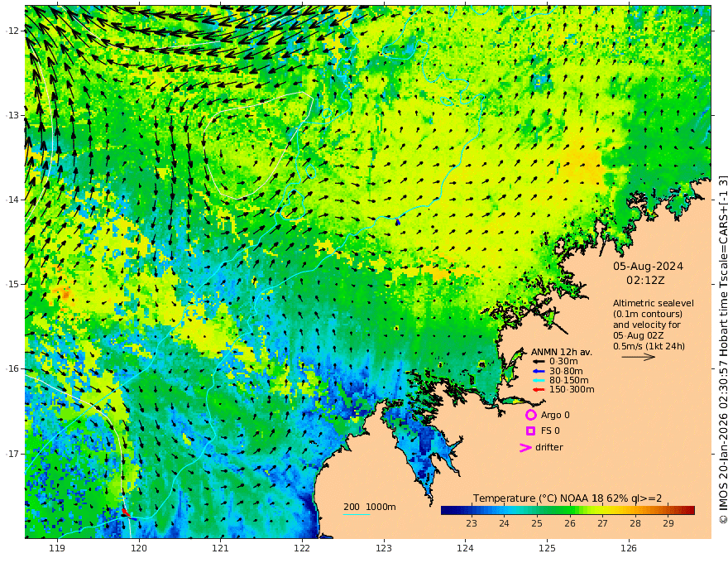
Task: Click the cyan 80-150m legend arrow
Action: [x=538, y=381]
